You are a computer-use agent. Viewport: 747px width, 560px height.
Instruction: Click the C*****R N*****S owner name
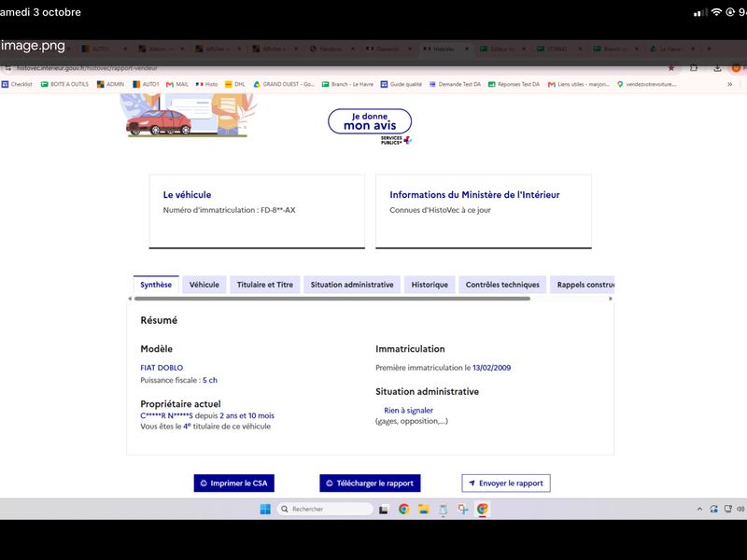pos(166,415)
